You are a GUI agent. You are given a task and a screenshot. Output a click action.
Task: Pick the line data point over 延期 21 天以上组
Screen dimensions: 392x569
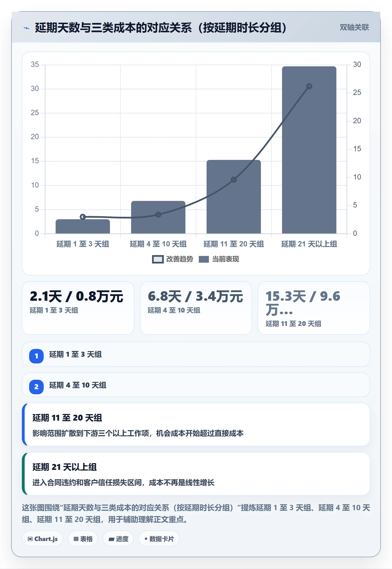pos(309,86)
